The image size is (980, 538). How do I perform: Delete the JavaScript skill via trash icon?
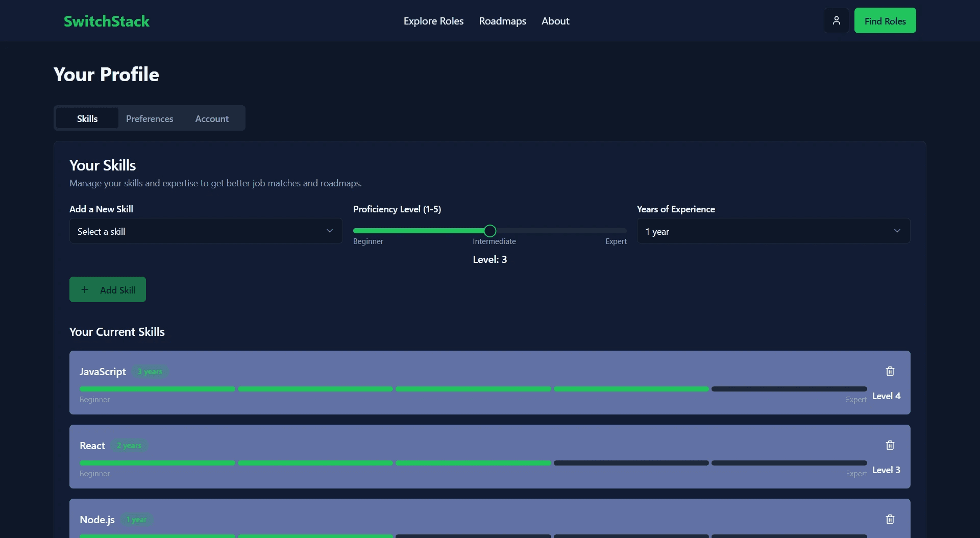click(890, 371)
